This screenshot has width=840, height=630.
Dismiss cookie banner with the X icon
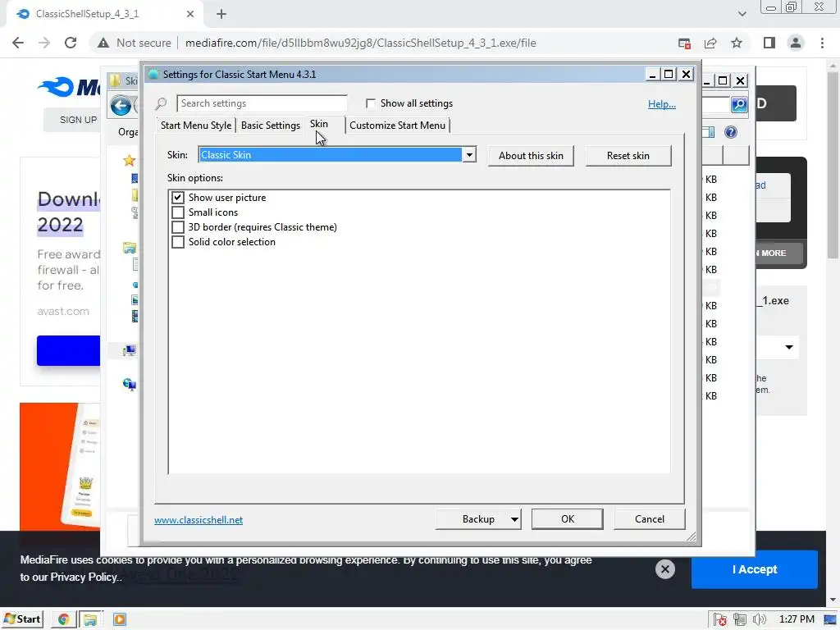(664, 569)
